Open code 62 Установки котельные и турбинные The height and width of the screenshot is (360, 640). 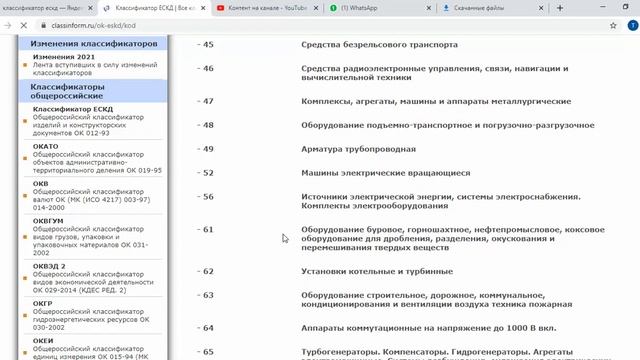[377, 271]
